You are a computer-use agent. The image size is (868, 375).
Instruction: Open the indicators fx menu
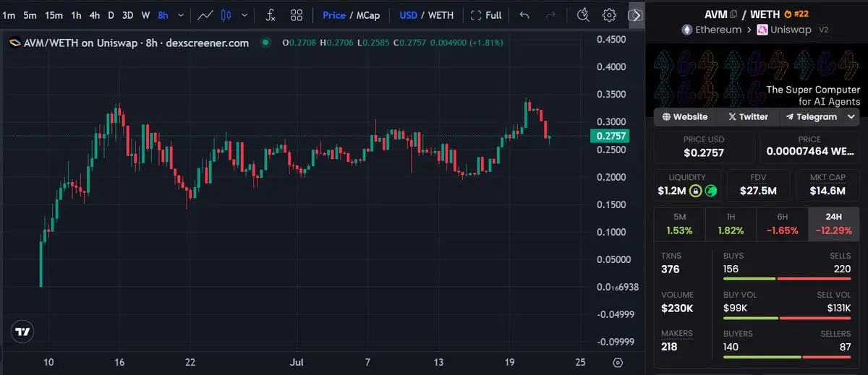click(270, 14)
